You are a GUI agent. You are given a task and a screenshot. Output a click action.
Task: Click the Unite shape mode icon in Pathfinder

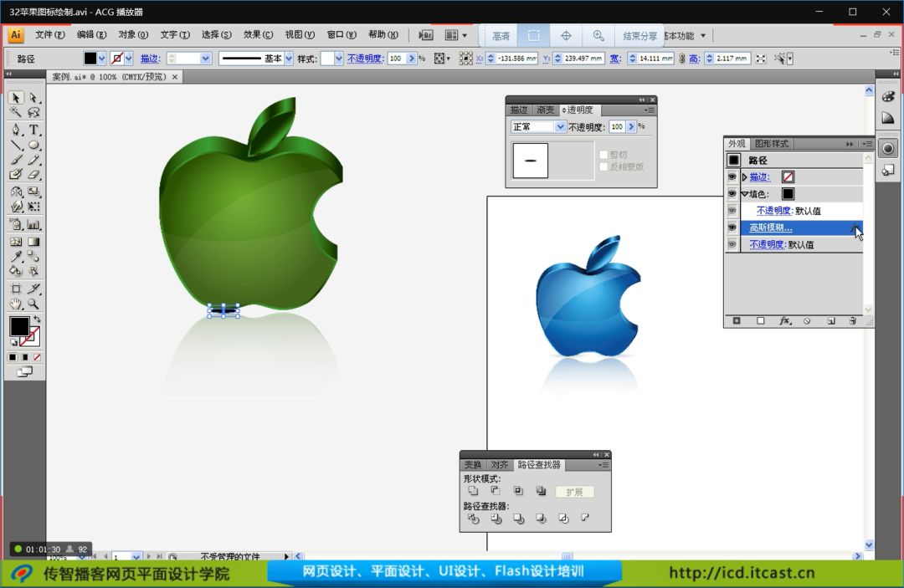(x=474, y=492)
